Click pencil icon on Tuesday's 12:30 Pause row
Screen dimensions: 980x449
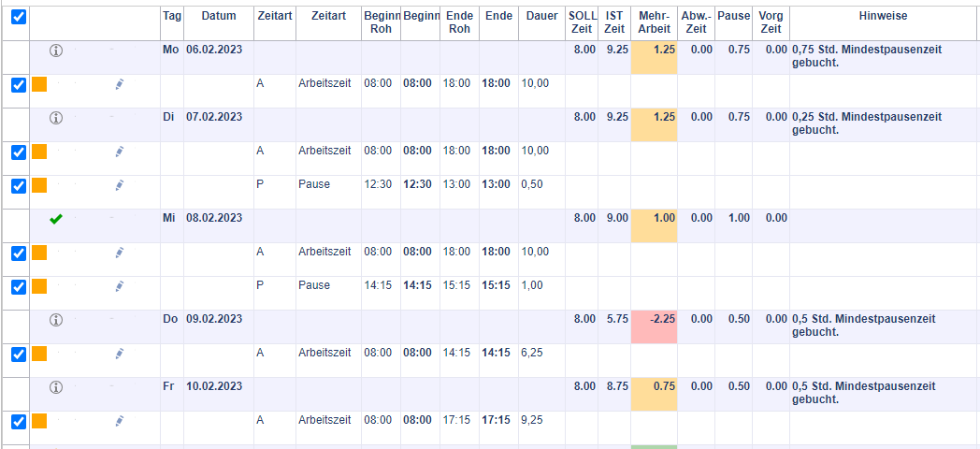pyautogui.click(x=119, y=185)
